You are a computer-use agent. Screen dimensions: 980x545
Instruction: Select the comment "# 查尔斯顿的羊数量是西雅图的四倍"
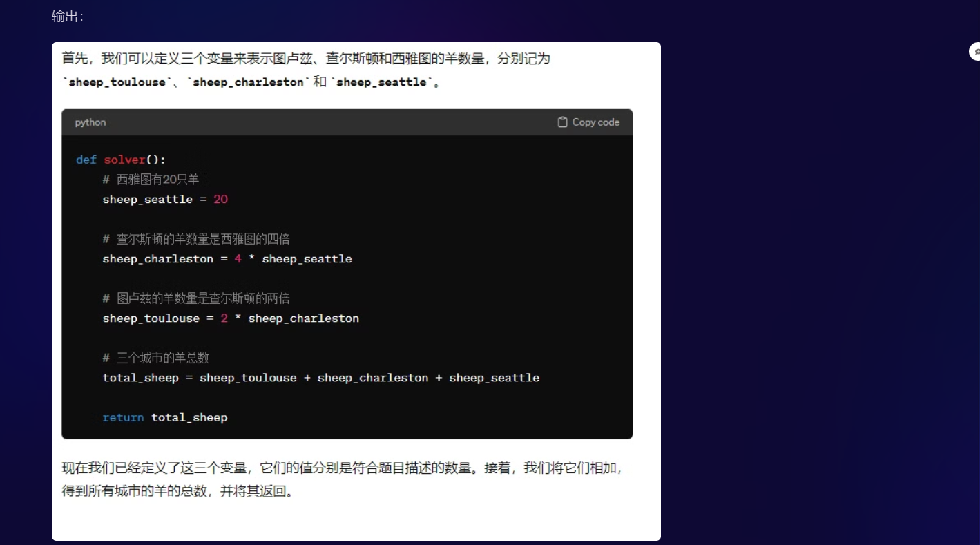[x=196, y=239]
